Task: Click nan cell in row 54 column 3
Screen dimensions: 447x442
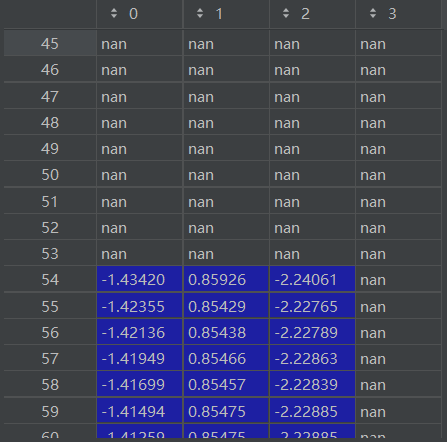Action: click(399, 279)
